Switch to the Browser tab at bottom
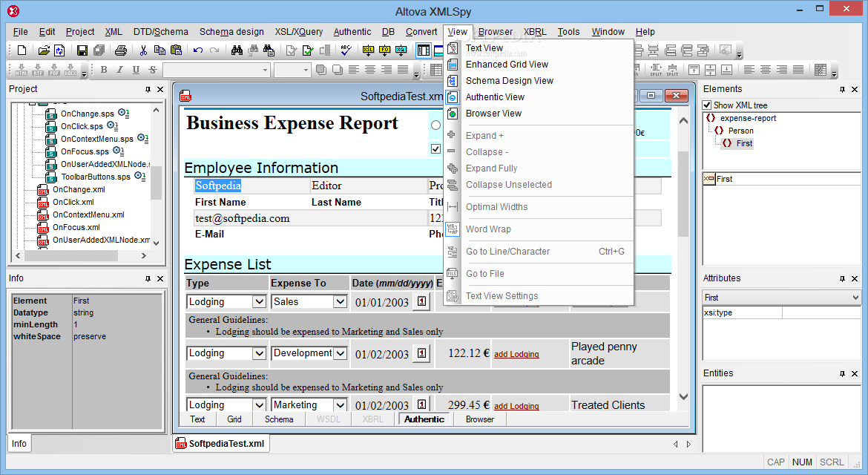Screen dimensions: 868x475 pos(480,419)
